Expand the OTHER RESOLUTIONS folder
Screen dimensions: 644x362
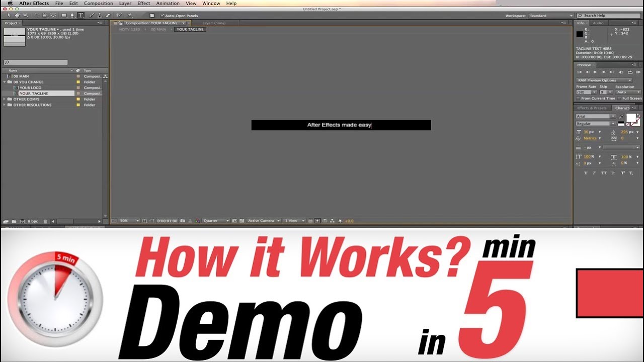pyautogui.click(x=5, y=105)
